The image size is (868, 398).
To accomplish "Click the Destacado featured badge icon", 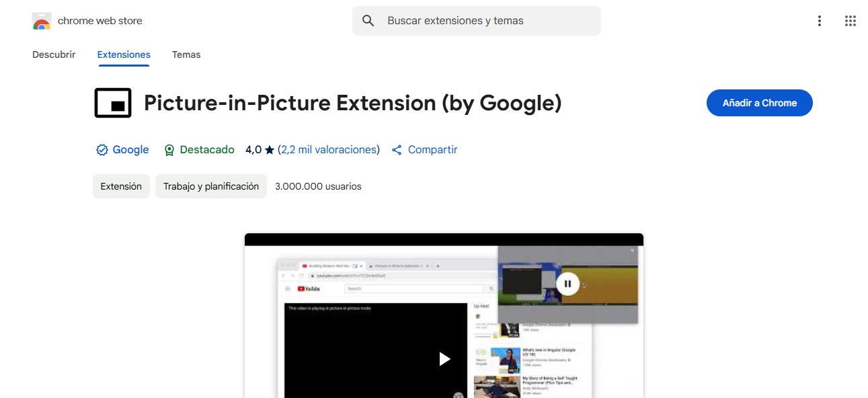I will [x=169, y=150].
